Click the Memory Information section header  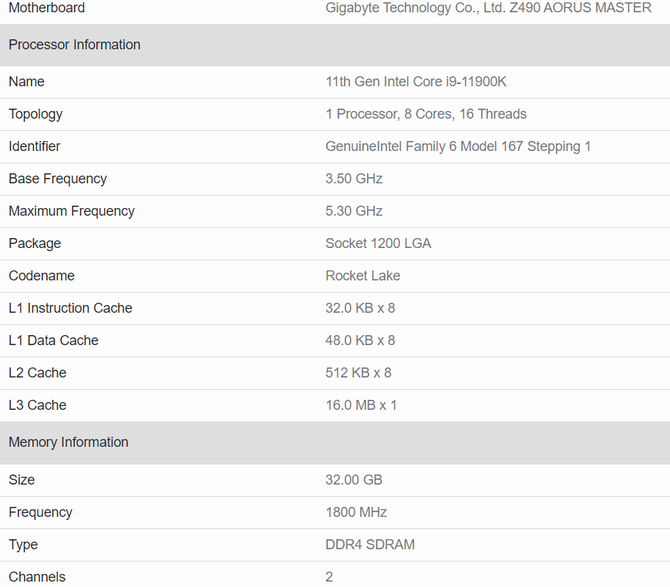pos(68,443)
